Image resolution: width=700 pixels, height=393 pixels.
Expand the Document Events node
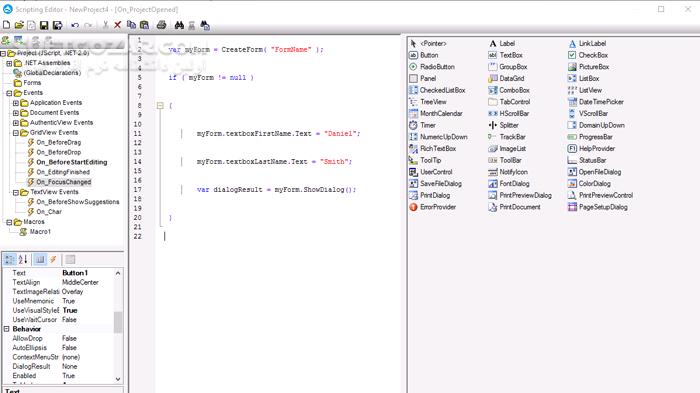point(16,113)
